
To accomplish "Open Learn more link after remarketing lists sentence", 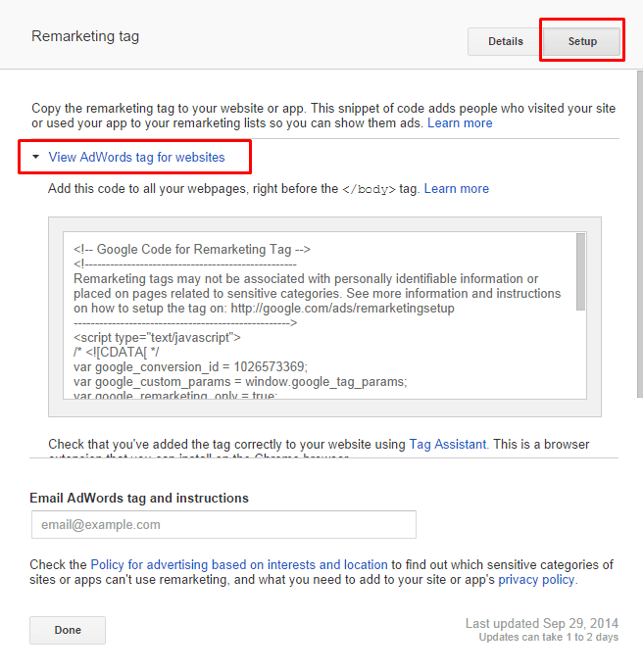I will pos(460,123).
